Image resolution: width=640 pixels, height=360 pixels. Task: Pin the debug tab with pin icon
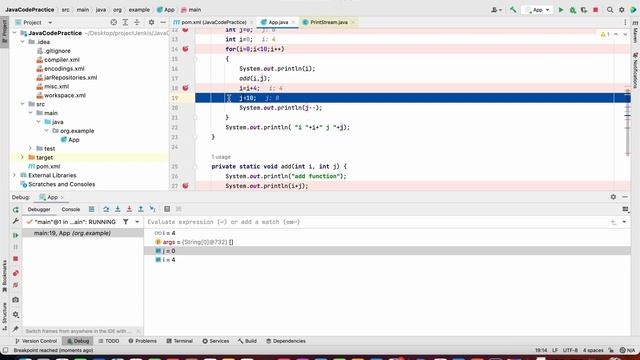point(16,329)
